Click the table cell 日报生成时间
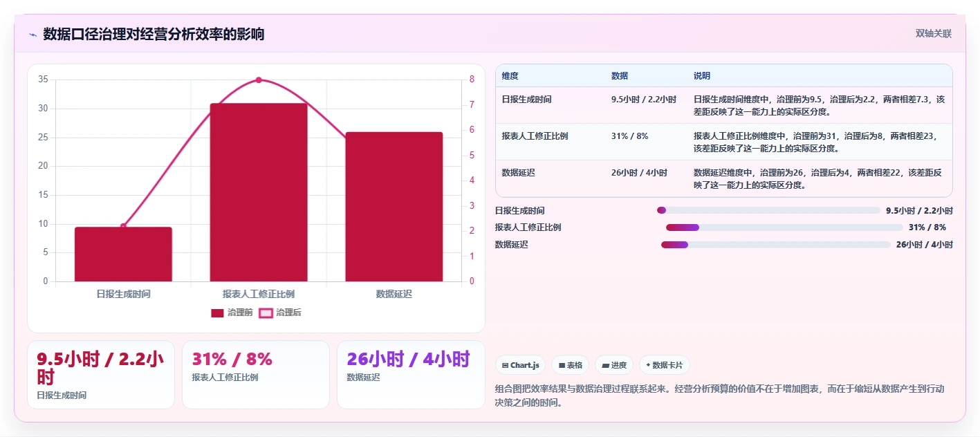Screen dimensions: 980x437 coord(527,100)
